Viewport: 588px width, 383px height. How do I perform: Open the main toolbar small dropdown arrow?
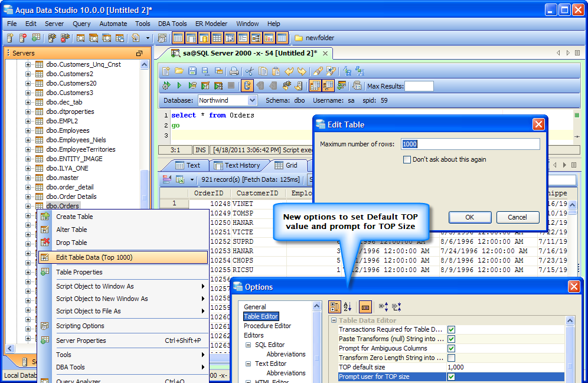[x=148, y=38]
